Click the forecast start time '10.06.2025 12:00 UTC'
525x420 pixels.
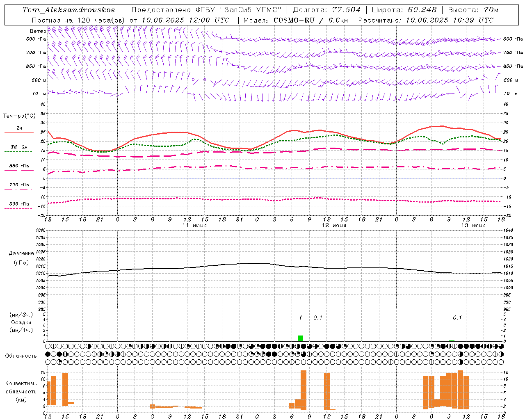coord(185,20)
